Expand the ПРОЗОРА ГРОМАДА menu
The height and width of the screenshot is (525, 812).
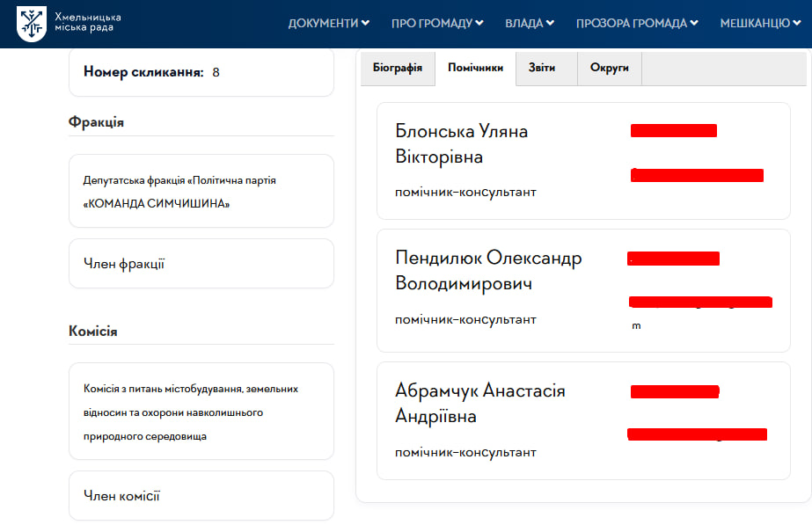[x=637, y=23]
